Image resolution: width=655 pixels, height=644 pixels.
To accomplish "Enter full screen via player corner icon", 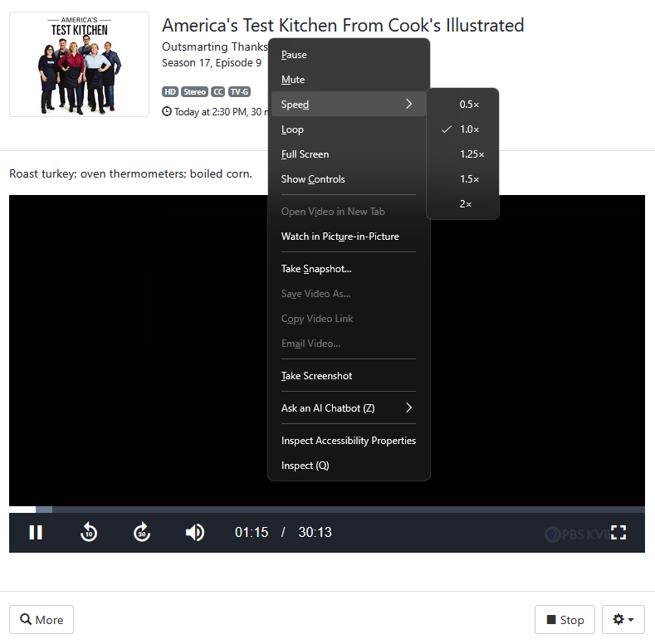I will 618,533.
